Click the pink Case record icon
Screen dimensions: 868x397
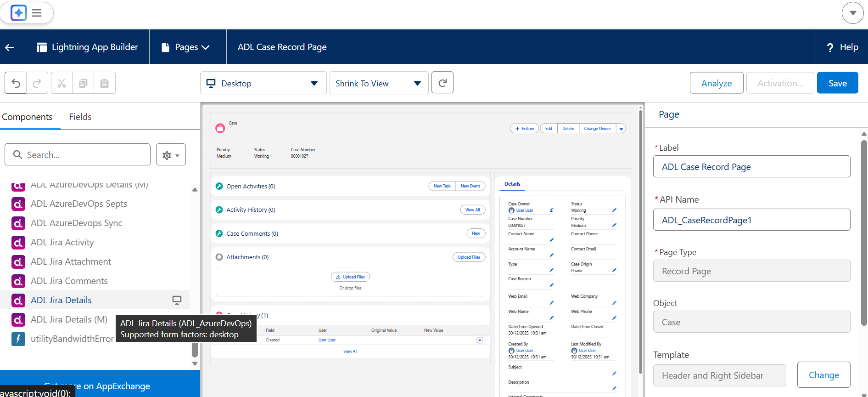(x=220, y=128)
